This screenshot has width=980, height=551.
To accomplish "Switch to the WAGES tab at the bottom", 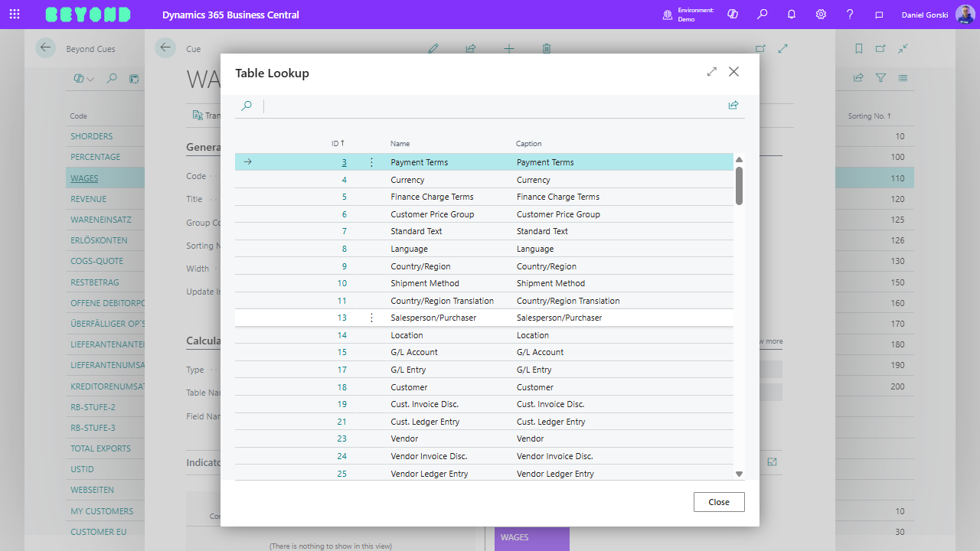I will point(531,538).
